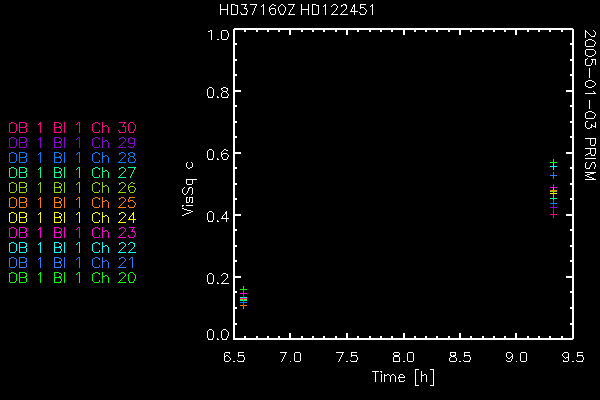This screenshot has height=400, width=600.
Task: Click the x-axis tick label 9.0
Action: [516, 357]
